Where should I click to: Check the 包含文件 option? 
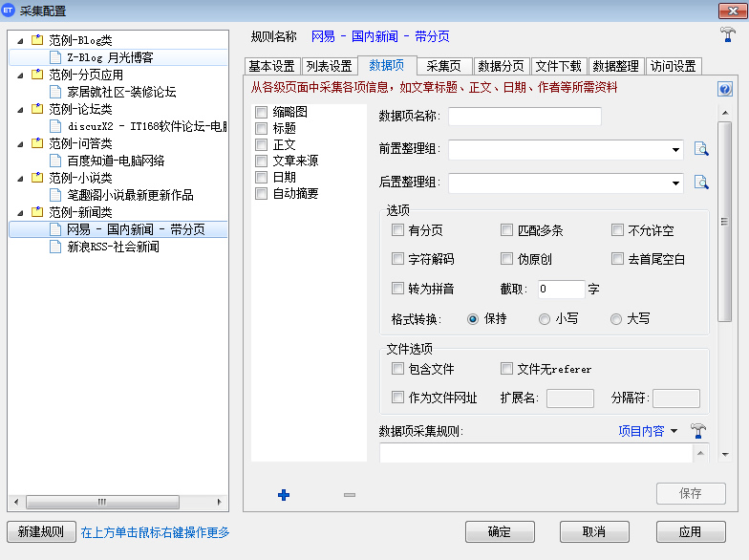(397, 369)
